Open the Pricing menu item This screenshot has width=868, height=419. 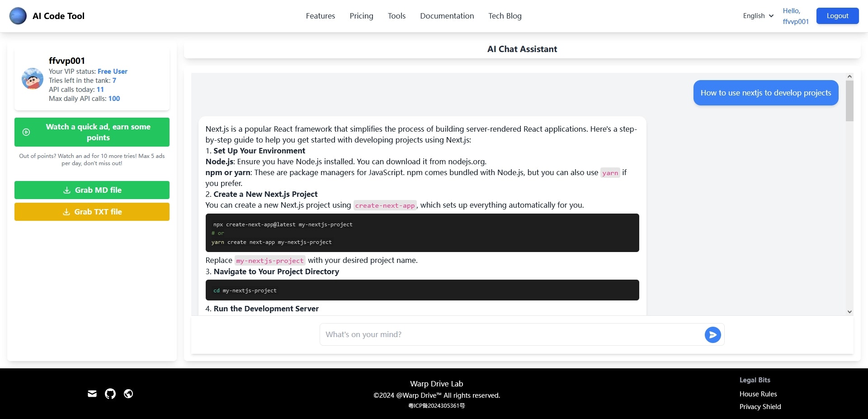361,16
